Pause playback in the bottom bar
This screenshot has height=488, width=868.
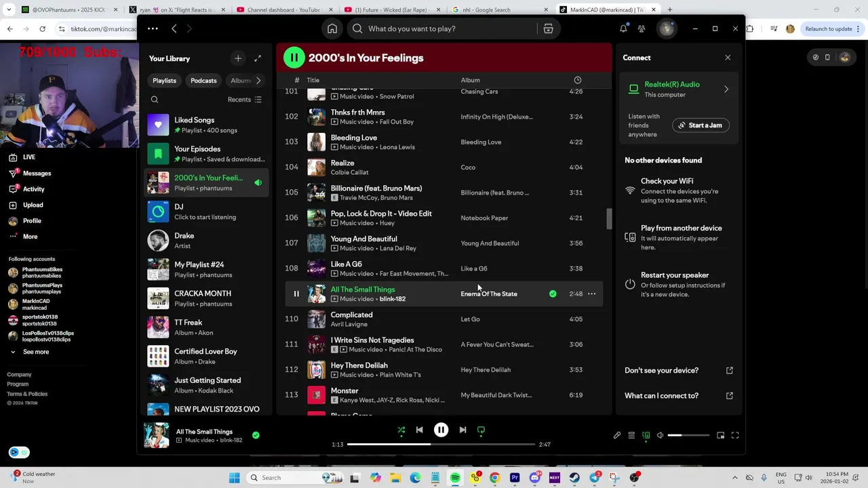pyautogui.click(x=441, y=430)
